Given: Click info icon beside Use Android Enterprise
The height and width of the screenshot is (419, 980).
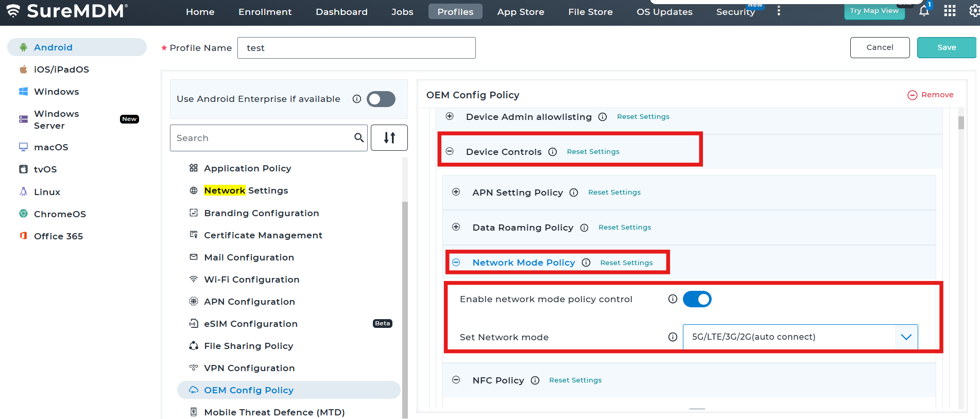Looking at the screenshot, I should 356,99.
